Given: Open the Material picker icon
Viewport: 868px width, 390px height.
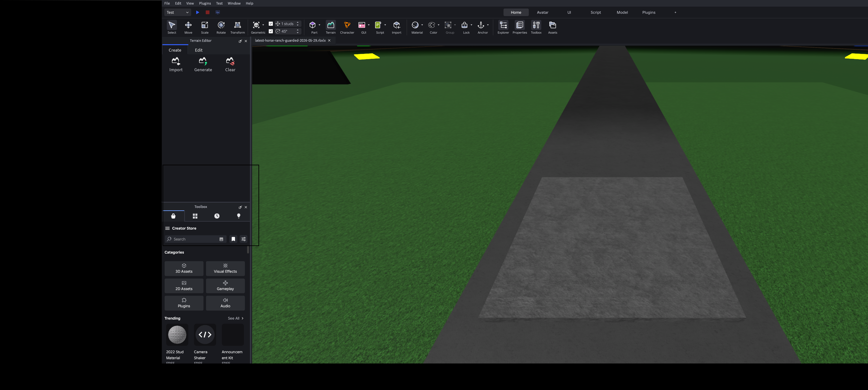Looking at the screenshot, I should coord(415,25).
